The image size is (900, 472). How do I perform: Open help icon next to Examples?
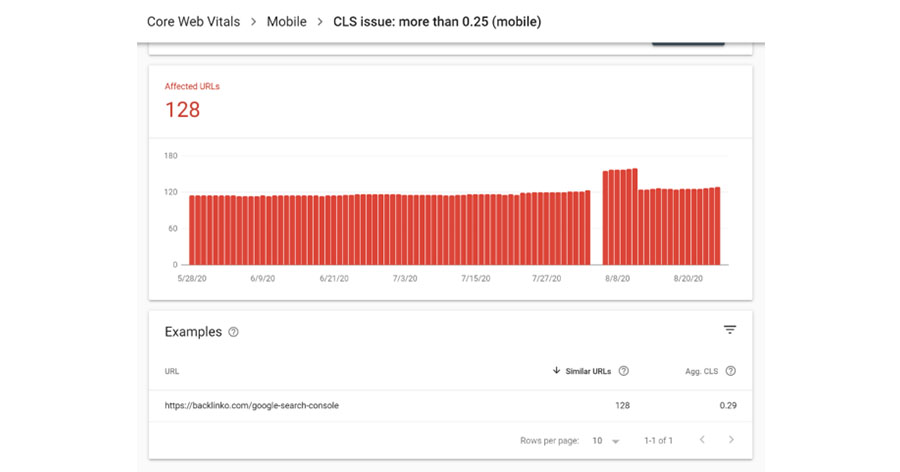(x=233, y=332)
